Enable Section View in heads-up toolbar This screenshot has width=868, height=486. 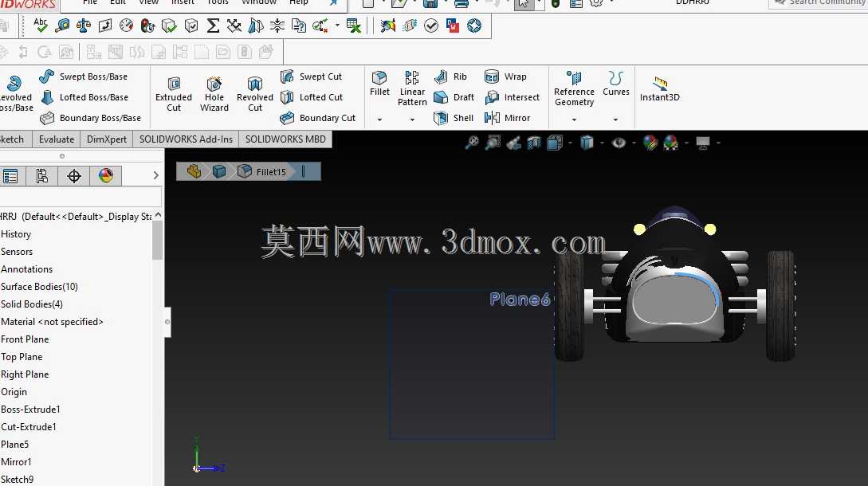pyautogui.click(x=534, y=143)
